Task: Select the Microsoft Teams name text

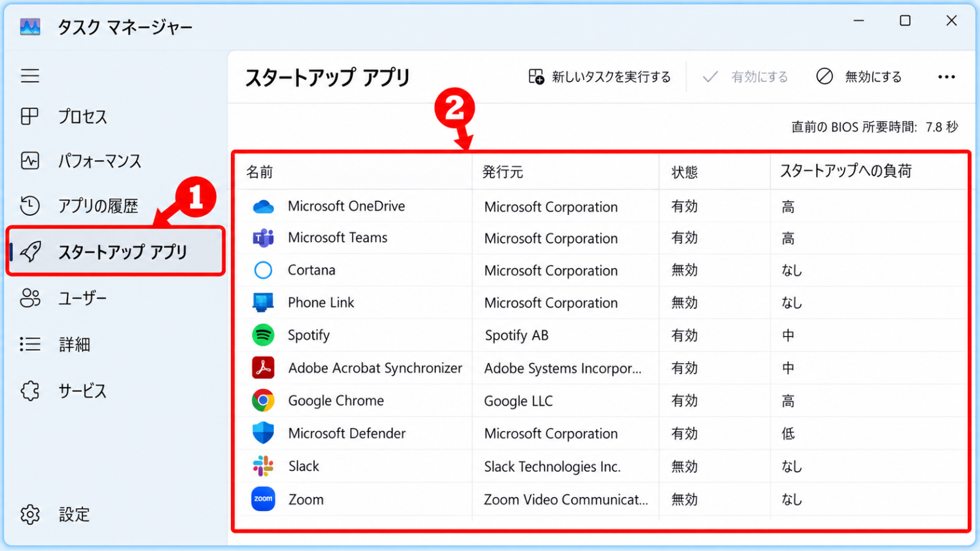Action: pyautogui.click(x=337, y=238)
